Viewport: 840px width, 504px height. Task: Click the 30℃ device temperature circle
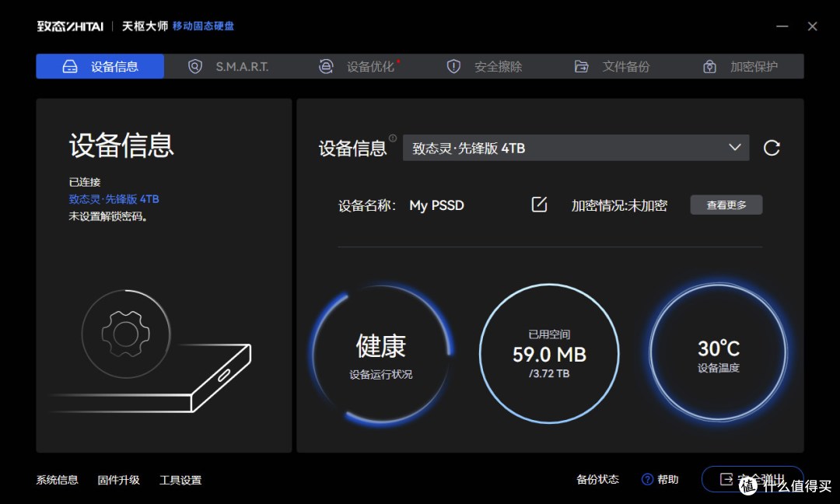[719, 353]
